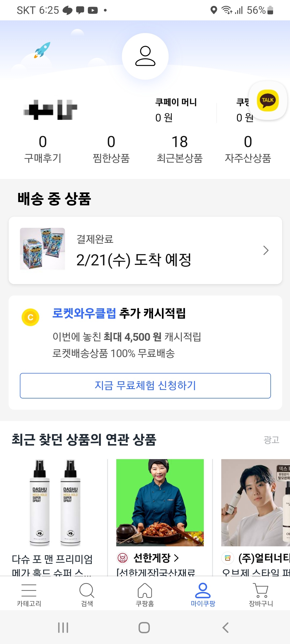Viewport: 290px width, 644px height.
Task: Open KakaoTalk floating chat button
Action: click(x=268, y=101)
